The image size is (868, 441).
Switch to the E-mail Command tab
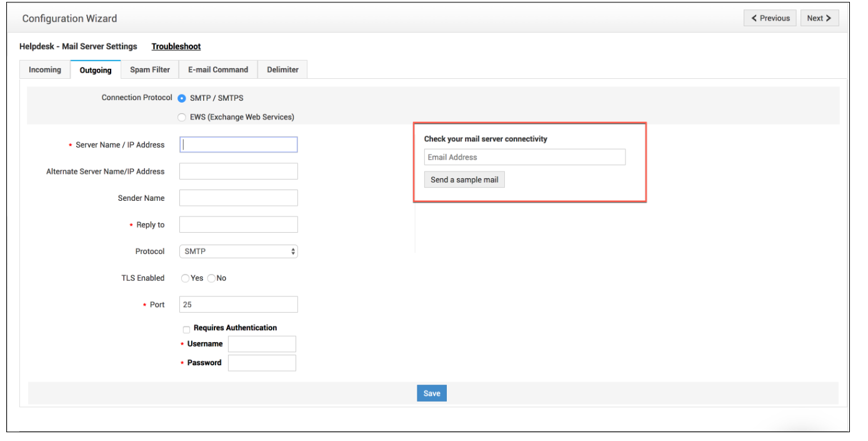pyautogui.click(x=218, y=69)
